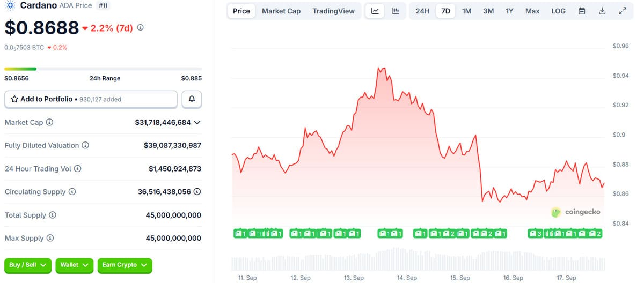The image size is (644, 283).
Task: Click the $0.885 range high value
Action: (x=191, y=78)
